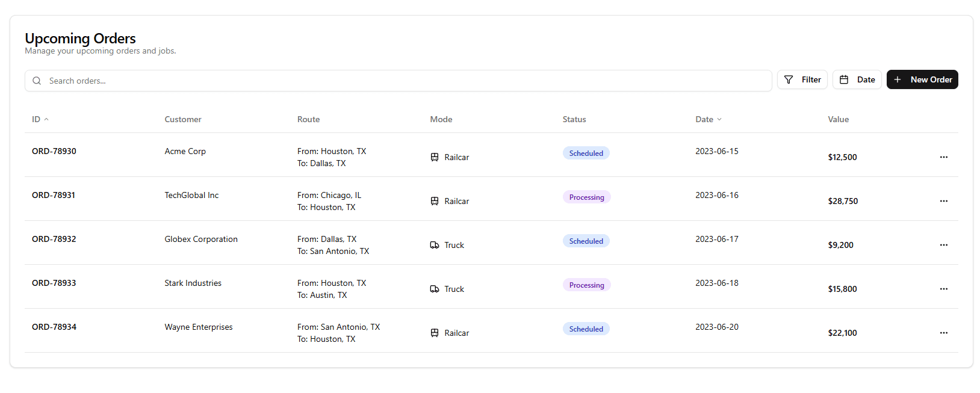Screen dimensions: 980x393
Task: Click Scheduled badge for ORD-78932
Action: tap(586, 241)
